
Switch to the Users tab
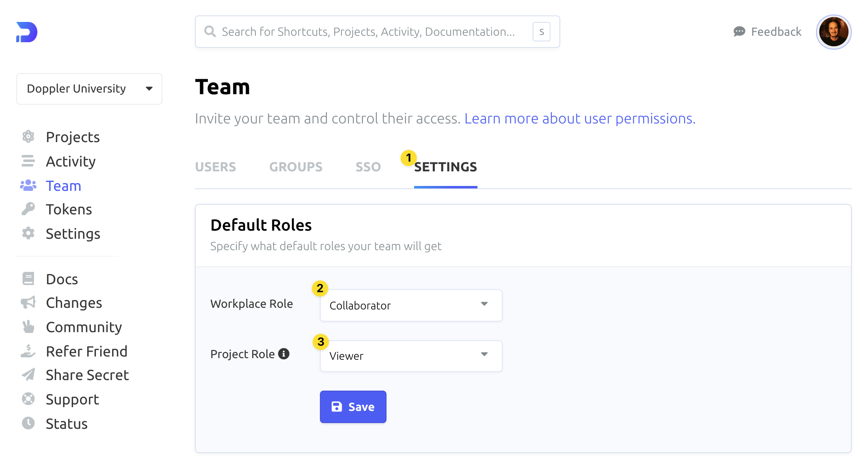click(x=215, y=167)
